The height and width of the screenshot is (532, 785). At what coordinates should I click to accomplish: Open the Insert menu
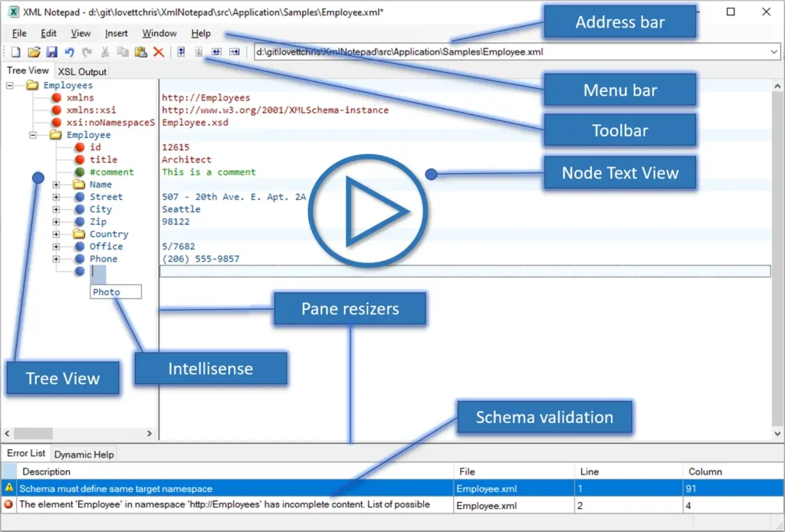pyautogui.click(x=116, y=33)
